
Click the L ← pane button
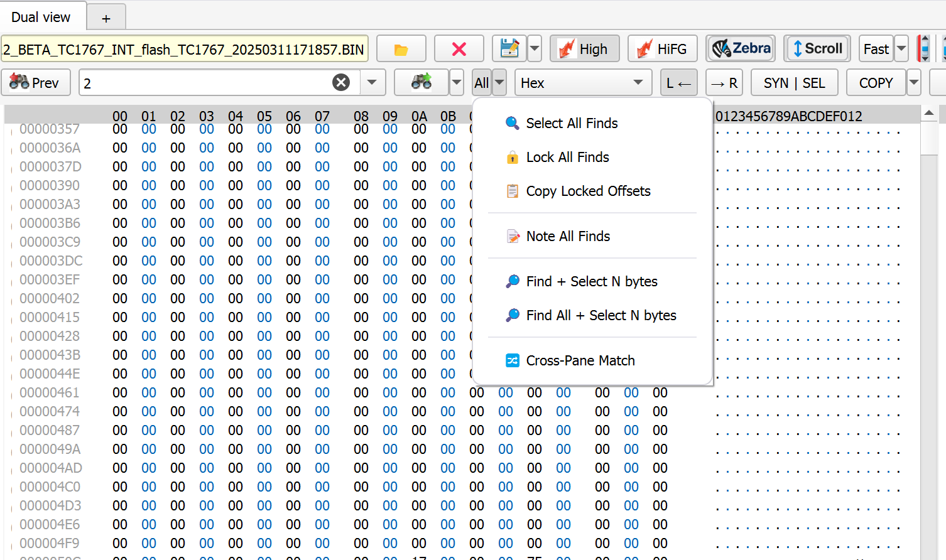coord(679,83)
